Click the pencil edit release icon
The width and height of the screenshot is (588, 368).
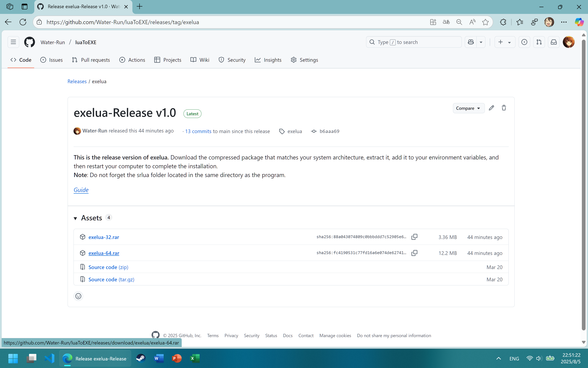click(x=491, y=108)
